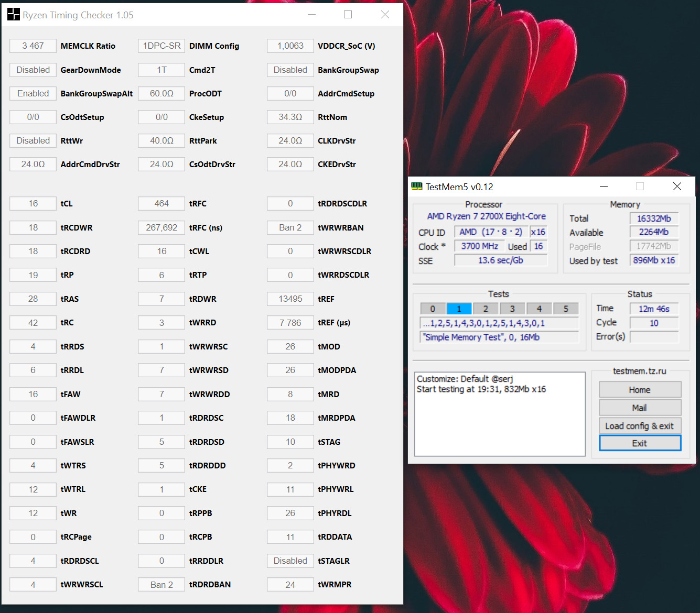Click the MEMCLK Ratio value field 3 467
The width and height of the screenshot is (700, 613).
tap(33, 46)
